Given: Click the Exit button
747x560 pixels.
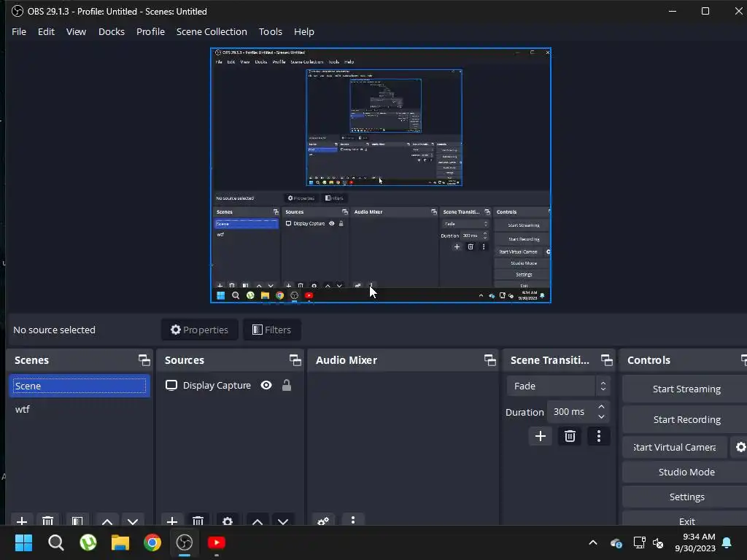Looking at the screenshot, I should point(686,521).
